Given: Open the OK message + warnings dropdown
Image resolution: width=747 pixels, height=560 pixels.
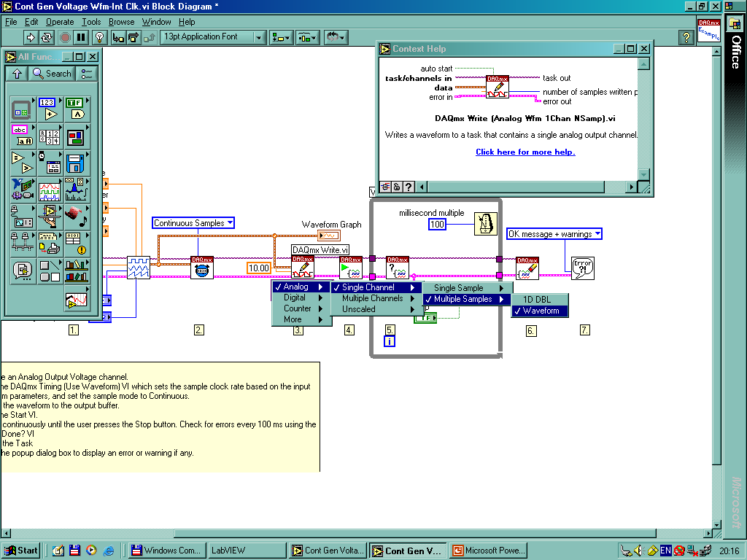Looking at the screenshot, I should (x=554, y=234).
